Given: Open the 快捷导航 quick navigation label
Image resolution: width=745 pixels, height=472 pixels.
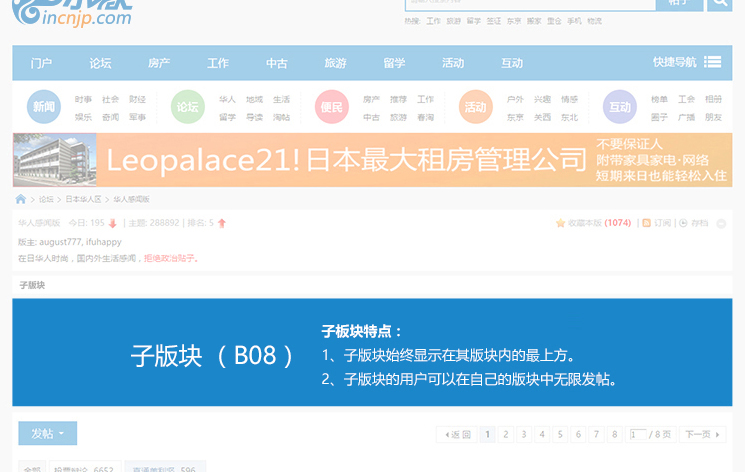Looking at the screenshot, I should [x=675, y=62].
